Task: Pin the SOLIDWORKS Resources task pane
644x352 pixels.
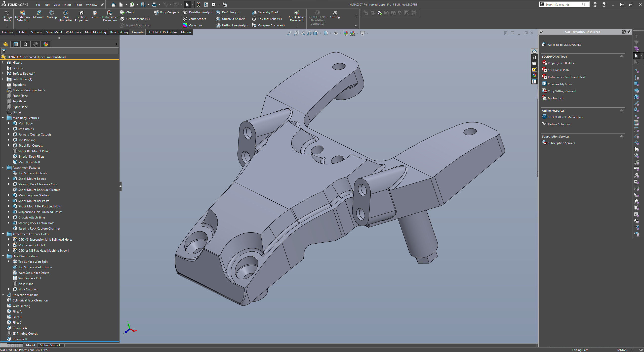Action: pos(629,32)
